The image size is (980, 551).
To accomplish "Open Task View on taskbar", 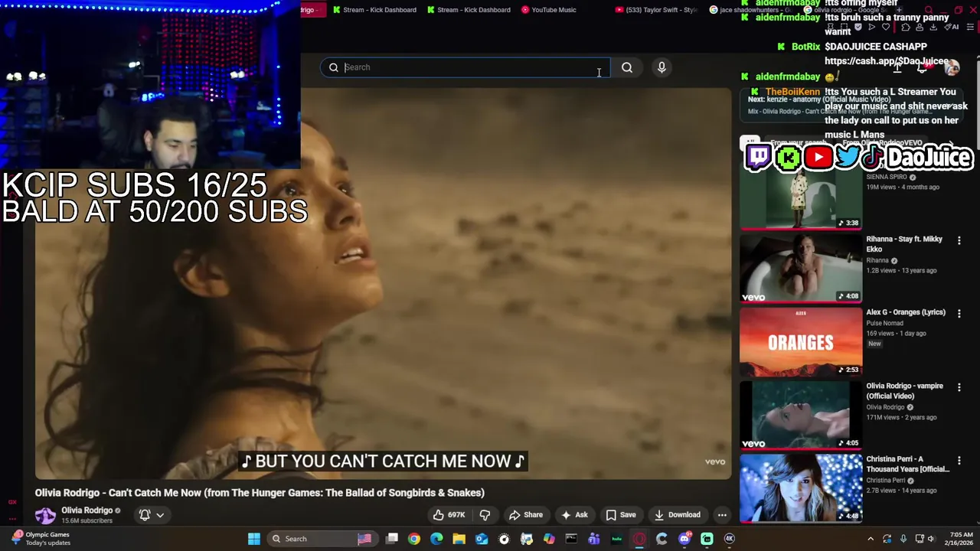I will [x=392, y=539].
